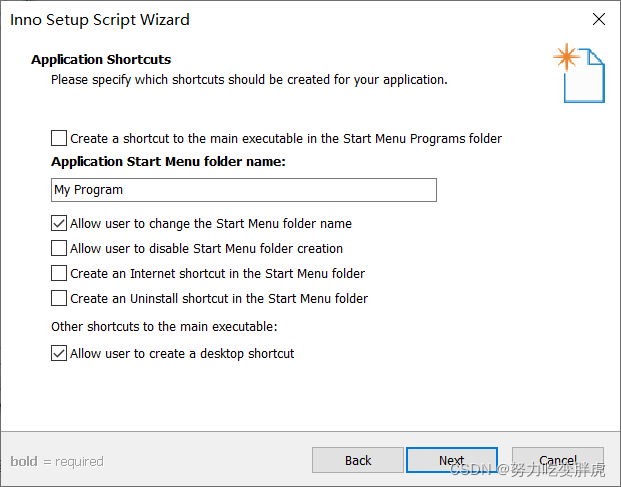Enable Start Menu Programs folder shortcut checkbox
This screenshot has width=621, height=487.
[59, 138]
